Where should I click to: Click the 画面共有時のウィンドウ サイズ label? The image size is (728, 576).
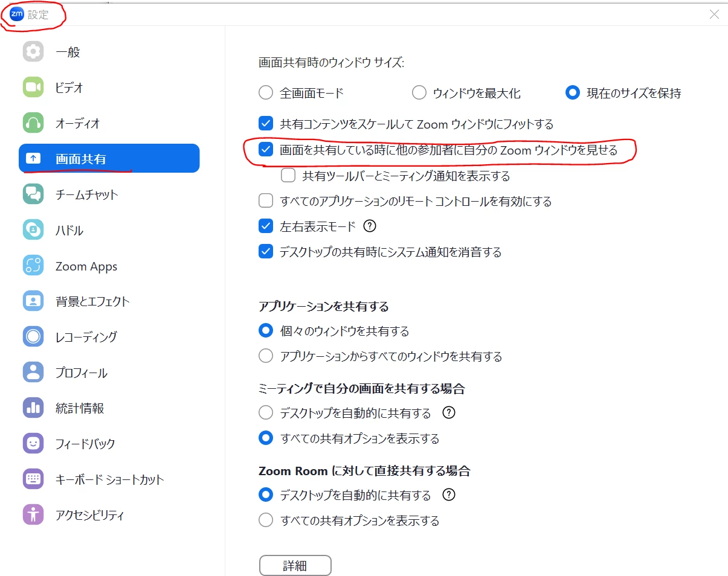pyautogui.click(x=331, y=62)
